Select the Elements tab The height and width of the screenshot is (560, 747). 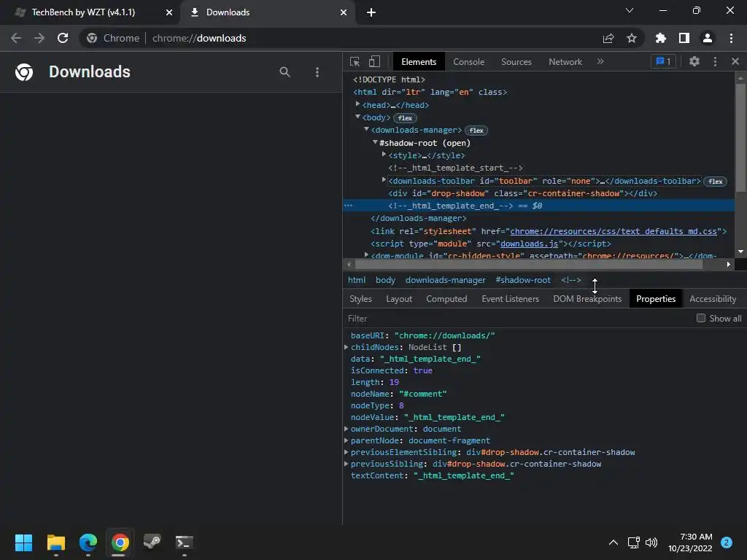419,61
